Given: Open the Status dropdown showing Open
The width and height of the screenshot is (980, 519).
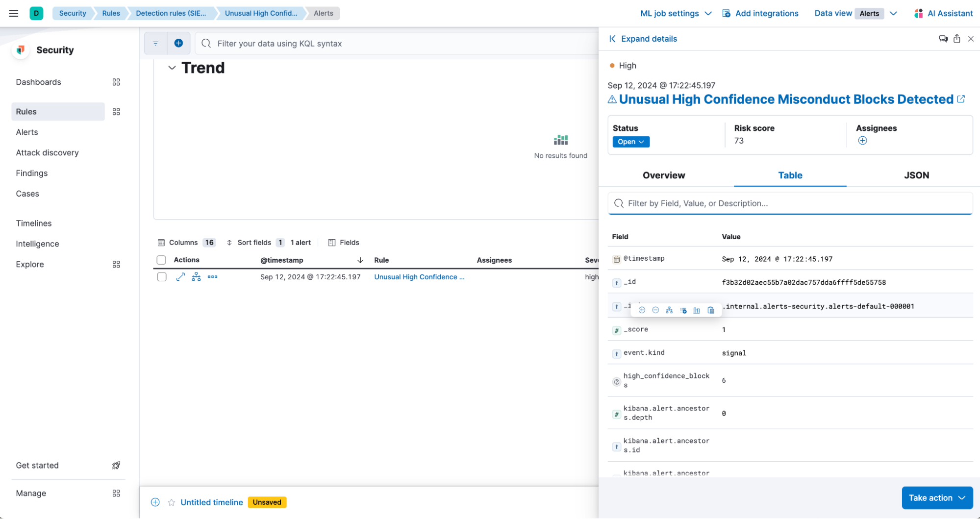Looking at the screenshot, I should [x=630, y=142].
